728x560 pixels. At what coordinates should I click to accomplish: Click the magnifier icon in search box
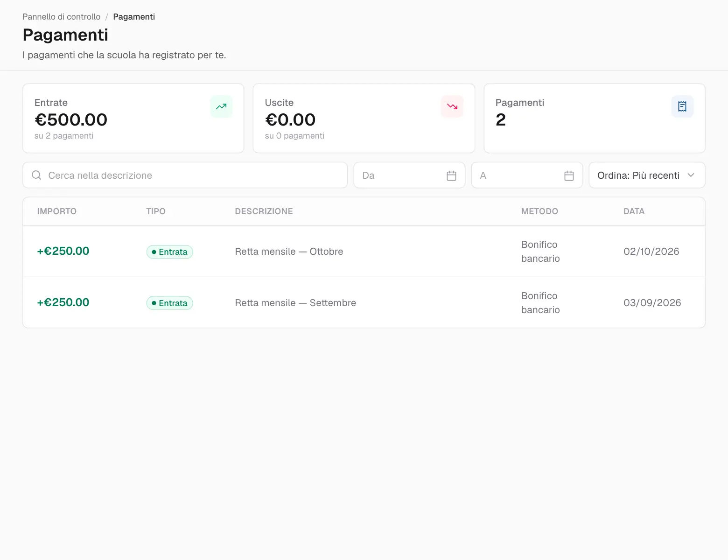pyautogui.click(x=36, y=175)
